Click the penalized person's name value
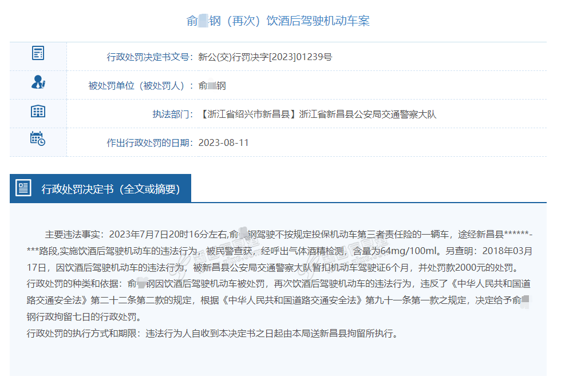This screenshot has height=392, width=561. [x=212, y=86]
